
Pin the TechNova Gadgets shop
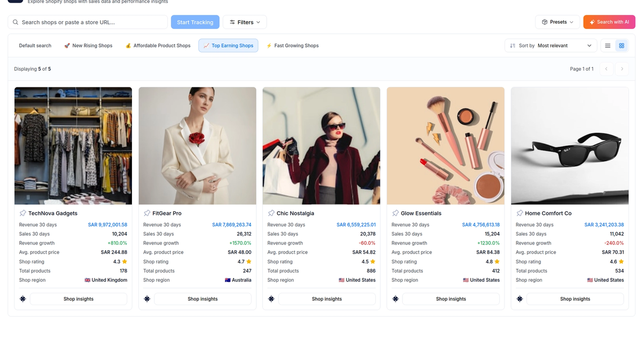tap(23, 213)
